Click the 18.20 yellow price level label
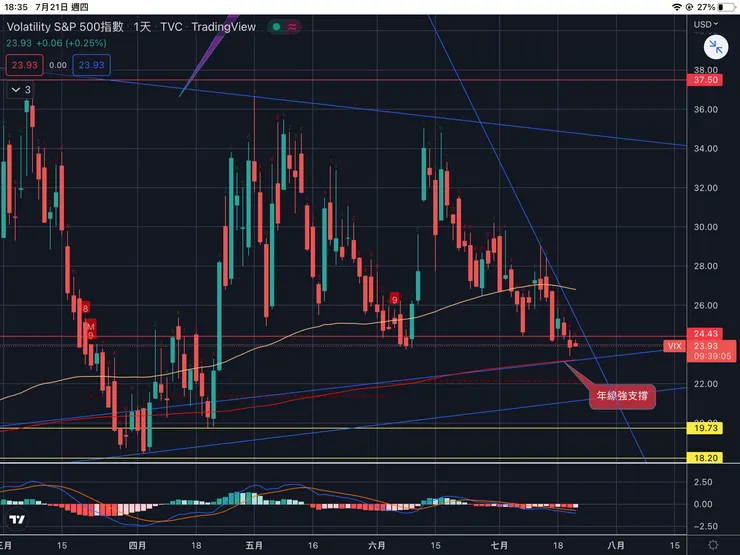The width and height of the screenshot is (740, 555). [706, 458]
